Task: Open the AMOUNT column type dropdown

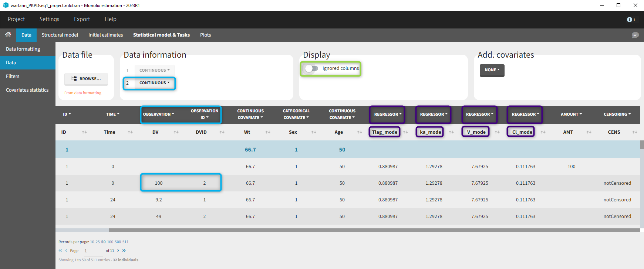Action: pyautogui.click(x=571, y=115)
